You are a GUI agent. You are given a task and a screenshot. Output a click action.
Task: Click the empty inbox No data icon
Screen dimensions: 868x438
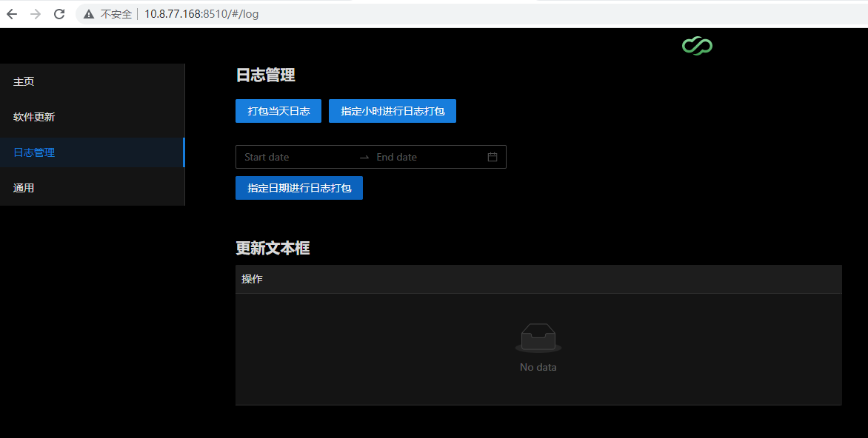click(x=538, y=337)
